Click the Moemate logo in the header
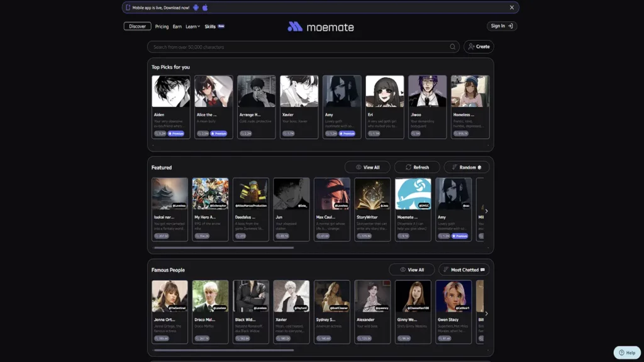The width and height of the screenshot is (644, 362). (321, 26)
